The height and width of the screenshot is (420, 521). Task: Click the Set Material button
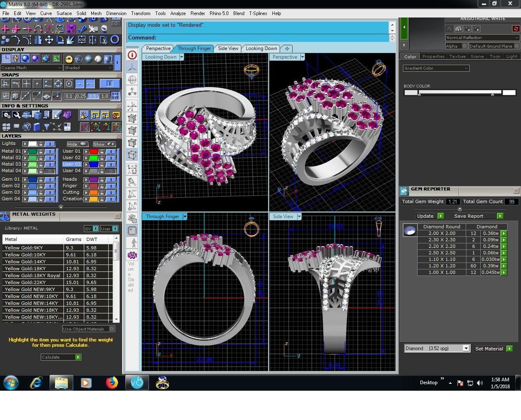tap(493, 349)
